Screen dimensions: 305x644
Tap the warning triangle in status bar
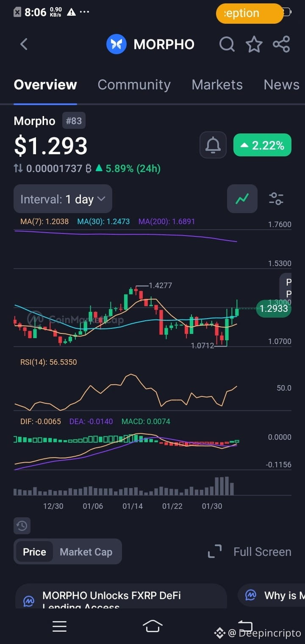pos(71,12)
